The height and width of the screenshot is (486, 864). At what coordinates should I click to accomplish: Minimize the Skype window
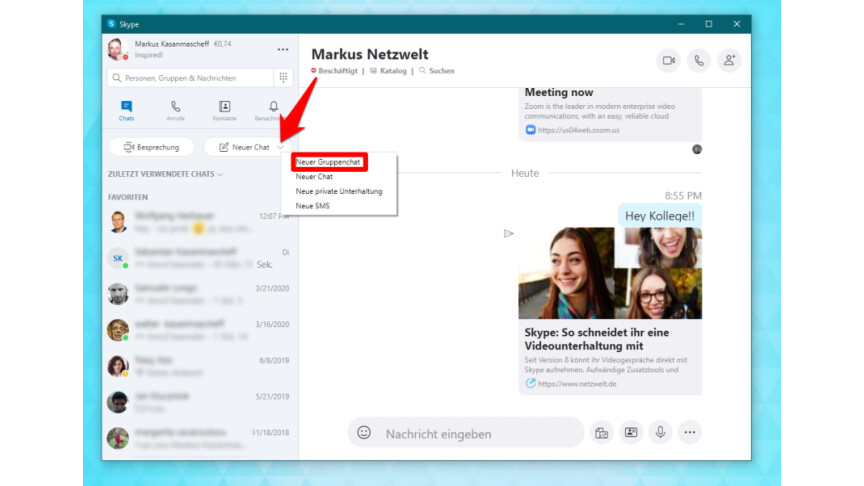pyautogui.click(x=681, y=24)
